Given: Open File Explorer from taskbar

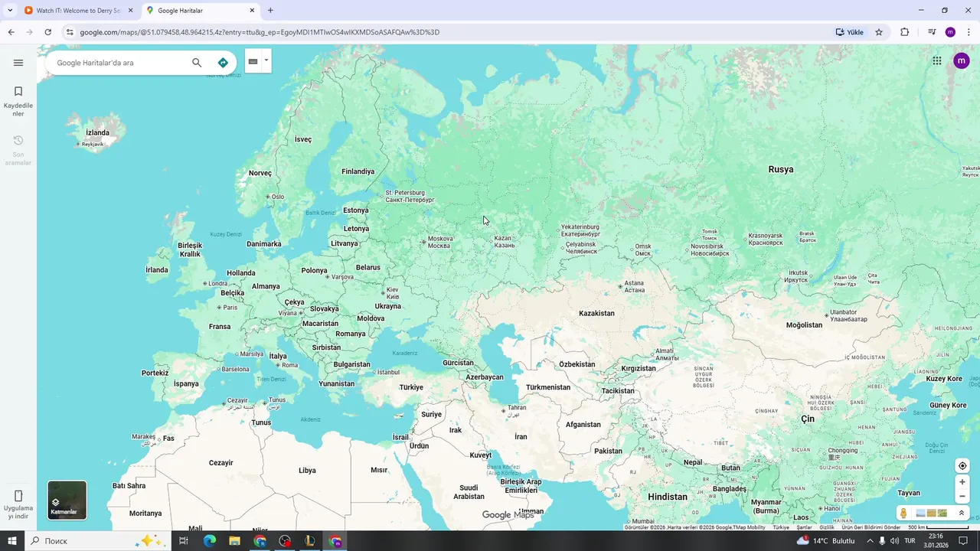Looking at the screenshot, I should tap(234, 541).
